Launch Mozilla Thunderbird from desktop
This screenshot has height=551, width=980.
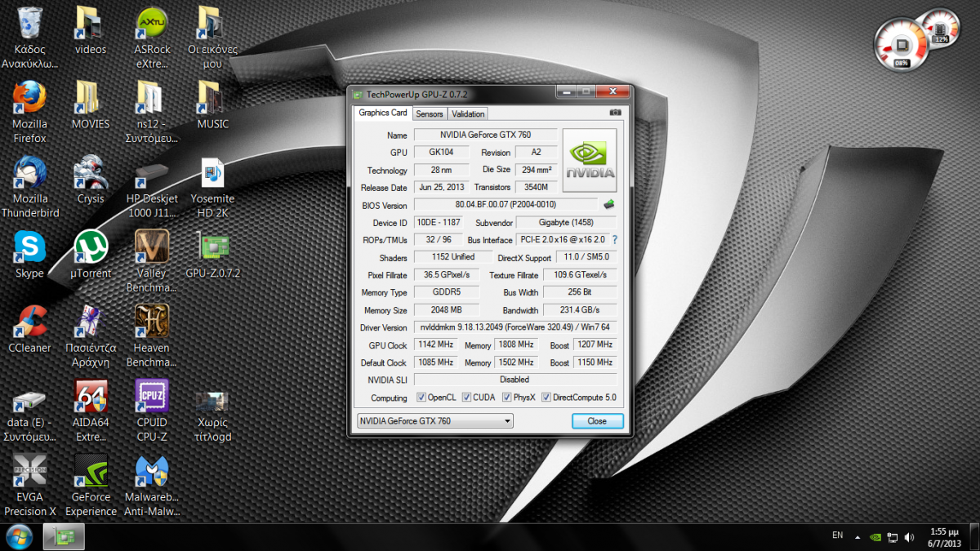click(x=29, y=187)
